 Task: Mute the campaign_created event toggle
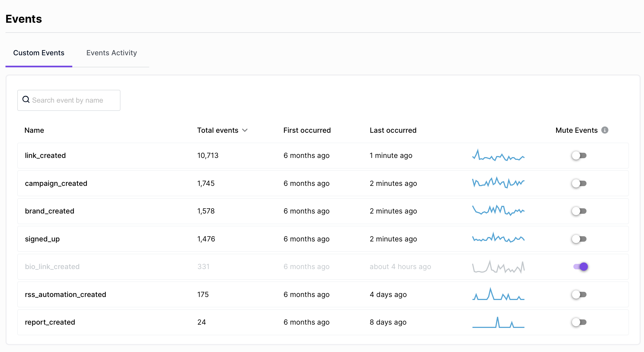click(579, 183)
